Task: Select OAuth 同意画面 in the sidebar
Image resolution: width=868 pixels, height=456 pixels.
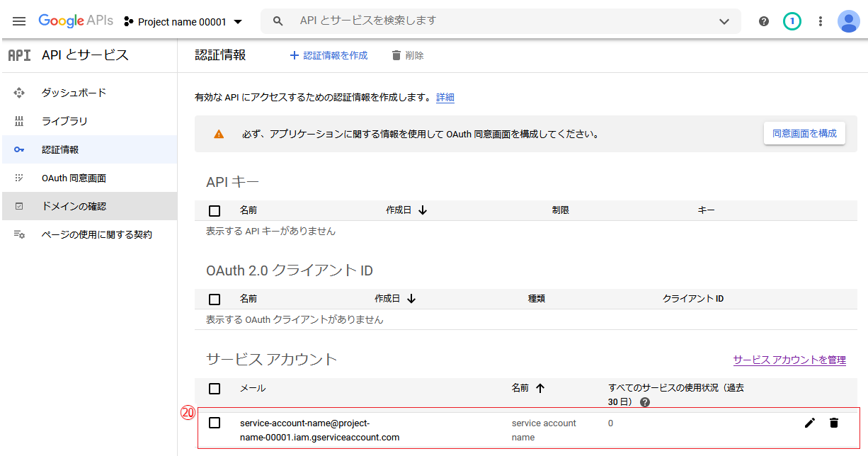Action: pyautogui.click(x=74, y=178)
